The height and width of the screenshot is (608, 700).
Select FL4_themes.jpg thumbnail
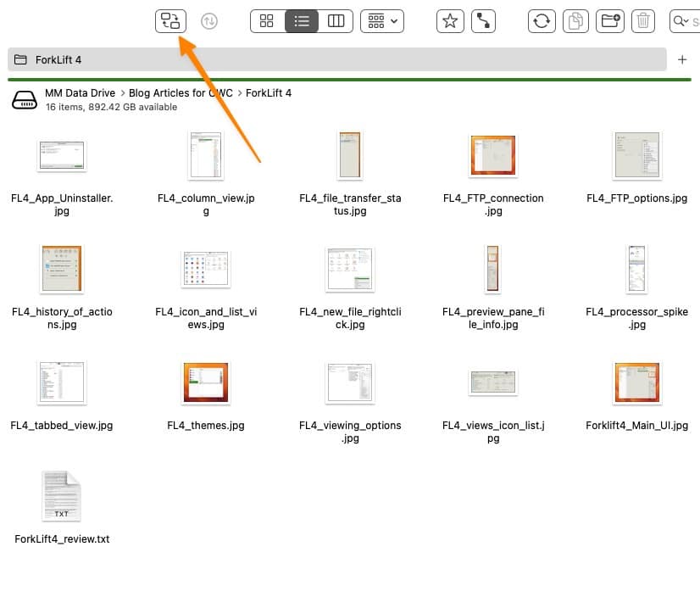(206, 382)
